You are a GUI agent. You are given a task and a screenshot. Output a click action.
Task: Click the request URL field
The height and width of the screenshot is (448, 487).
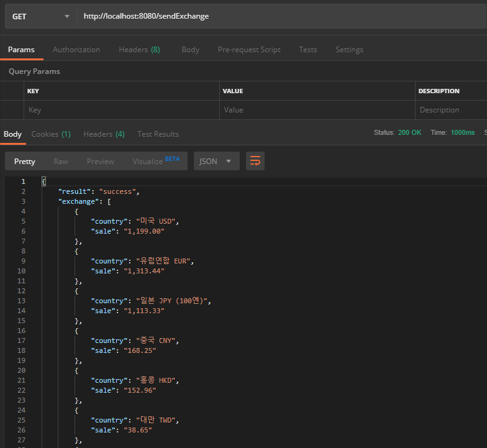(281, 16)
